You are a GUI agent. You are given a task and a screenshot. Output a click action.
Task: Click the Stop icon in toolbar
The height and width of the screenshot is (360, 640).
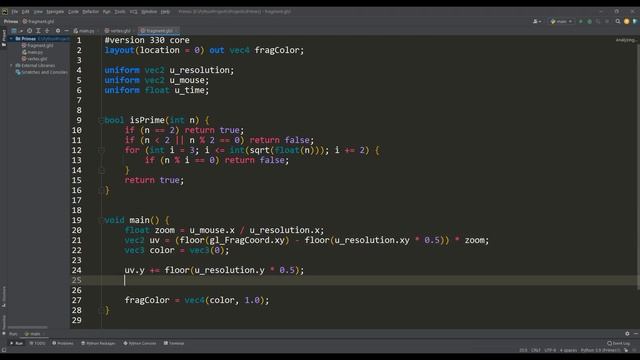[x=607, y=21]
